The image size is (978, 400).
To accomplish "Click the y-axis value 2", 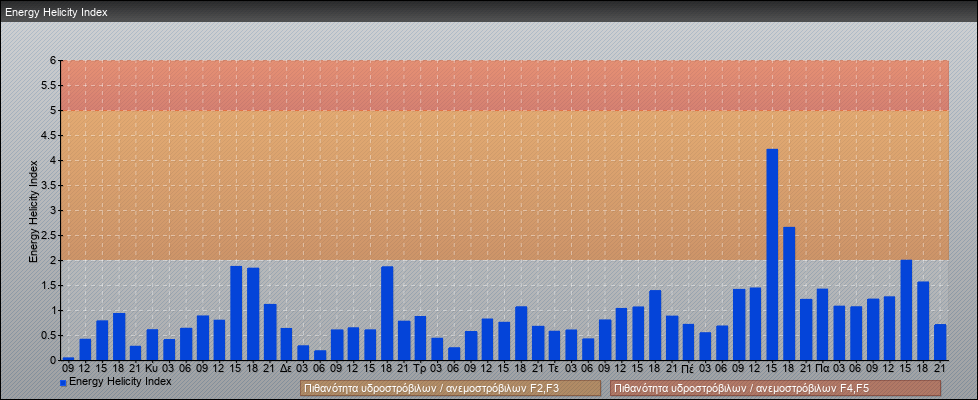I will (x=53, y=260).
